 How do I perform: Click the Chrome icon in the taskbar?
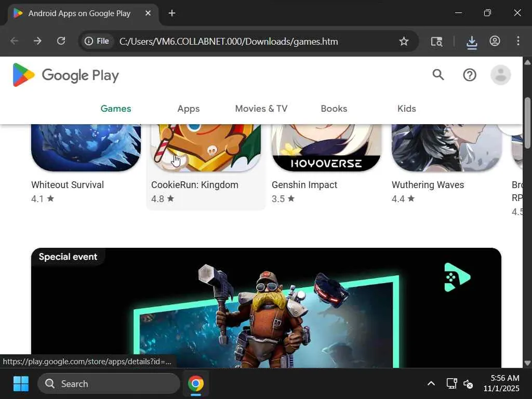click(196, 384)
